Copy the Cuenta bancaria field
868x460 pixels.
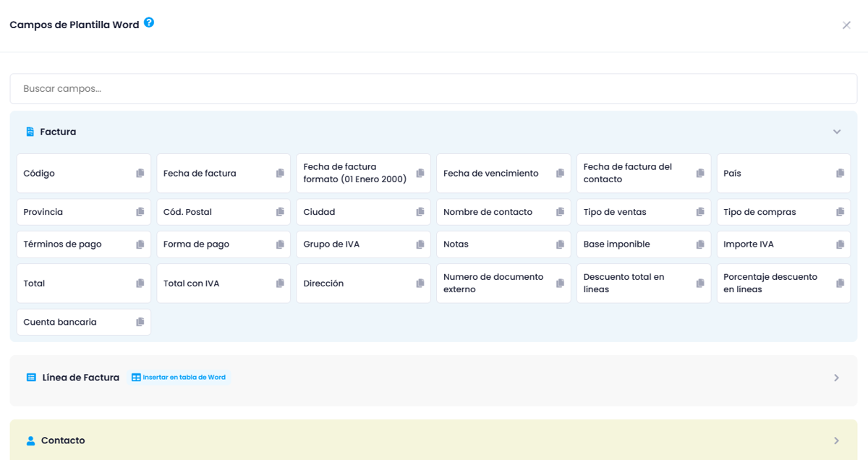pyautogui.click(x=140, y=322)
